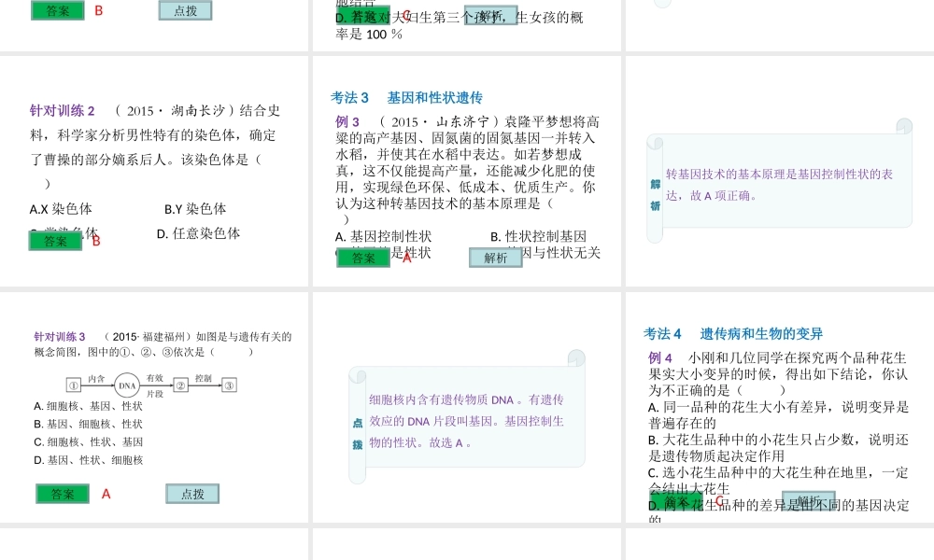This screenshot has width=934, height=560.
Task: Click the purple 例 3 label
Action: coord(347,122)
